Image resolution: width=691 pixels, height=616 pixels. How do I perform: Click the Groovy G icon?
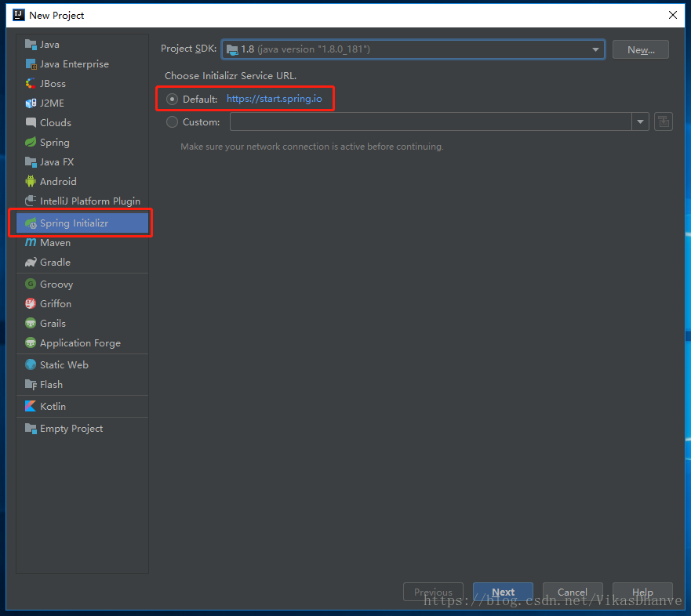31,284
